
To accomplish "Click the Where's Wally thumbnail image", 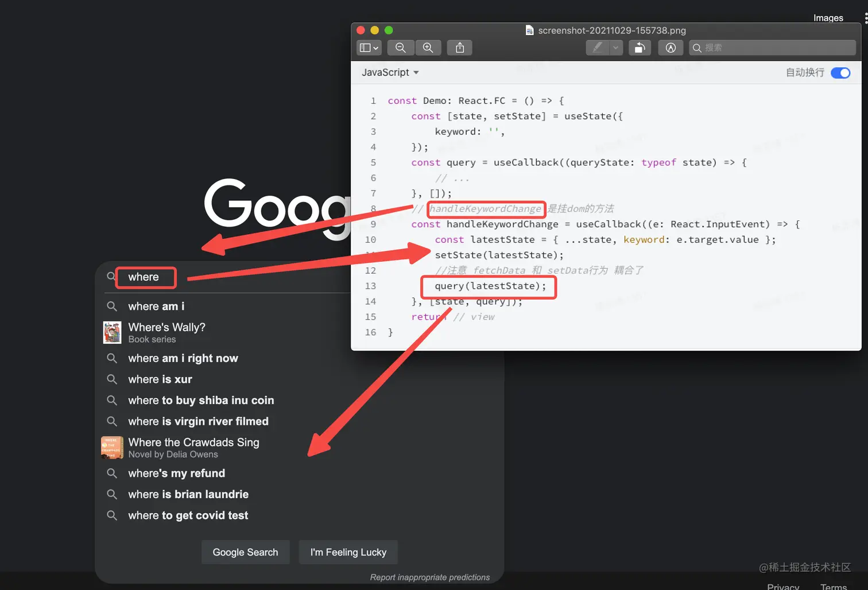I will (x=112, y=332).
